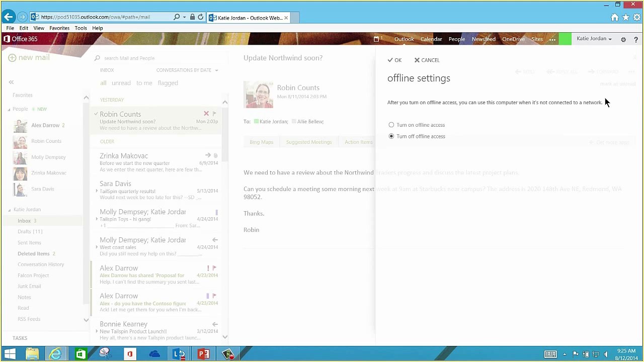Screen dimensions: 644x362
Task: Open the Windows Start button
Action: coord(10,354)
